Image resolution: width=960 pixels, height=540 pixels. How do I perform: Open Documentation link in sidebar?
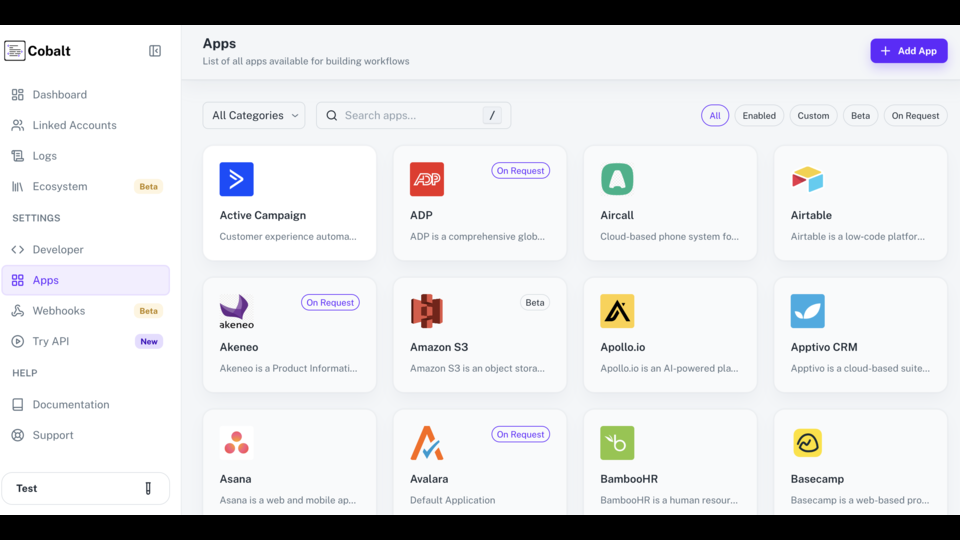pyautogui.click(x=86, y=404)
